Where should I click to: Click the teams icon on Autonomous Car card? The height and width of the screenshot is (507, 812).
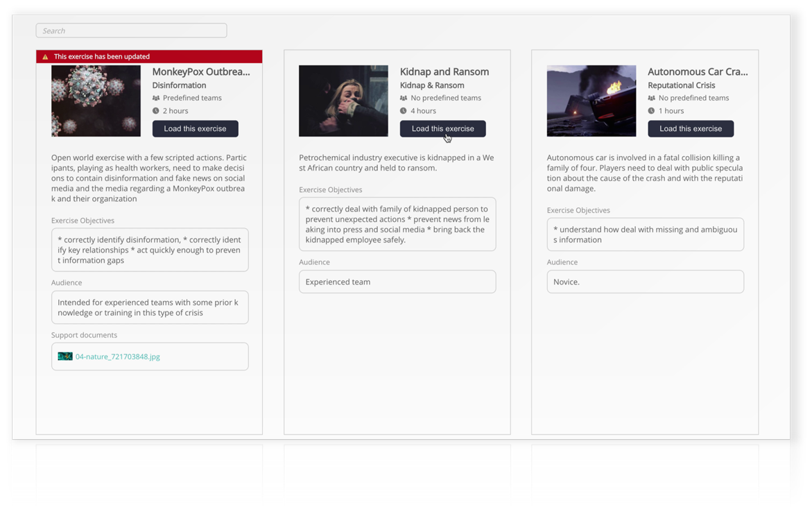652,98
